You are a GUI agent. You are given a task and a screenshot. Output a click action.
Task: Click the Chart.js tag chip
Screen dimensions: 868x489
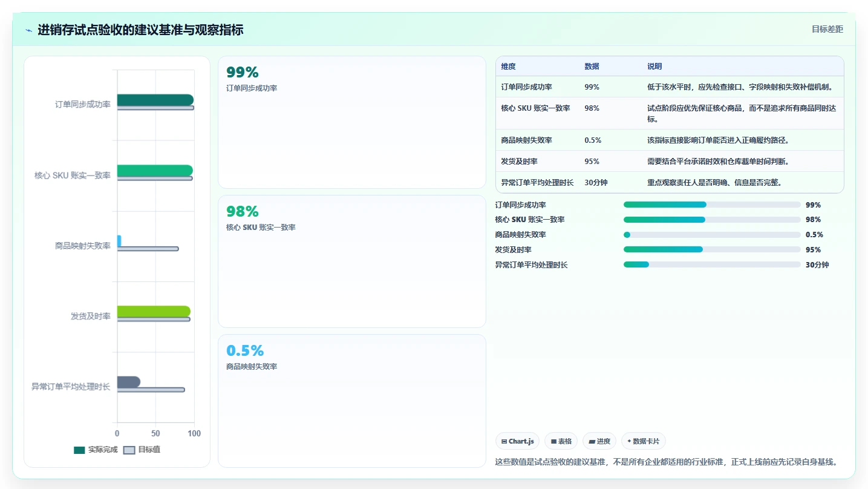pos(518,441)
